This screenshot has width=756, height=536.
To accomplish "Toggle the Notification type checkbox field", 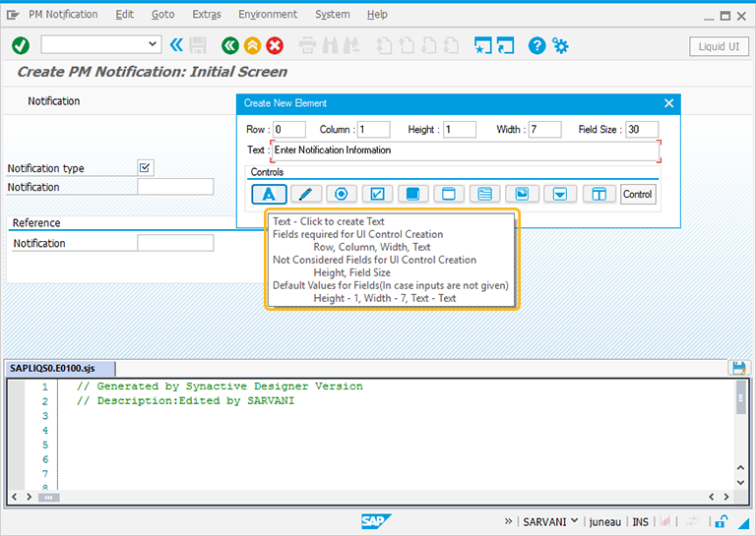I will [x=145, y=168].
